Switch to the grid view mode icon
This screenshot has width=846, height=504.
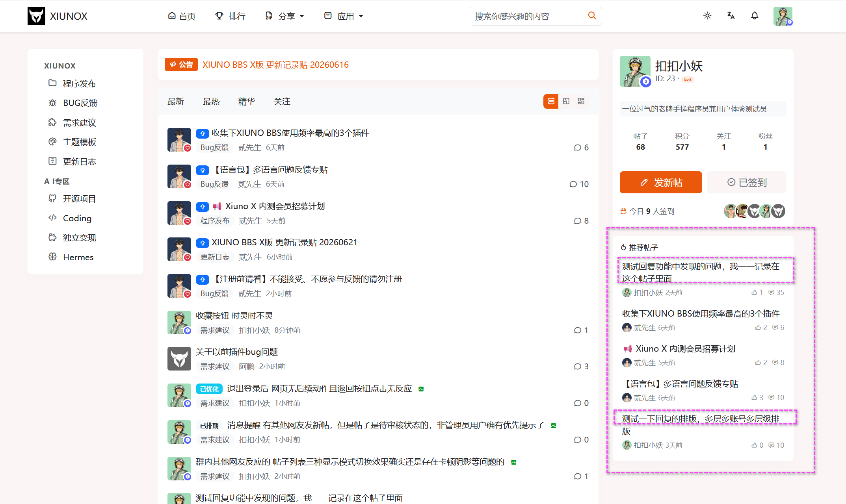coord(581,101)
